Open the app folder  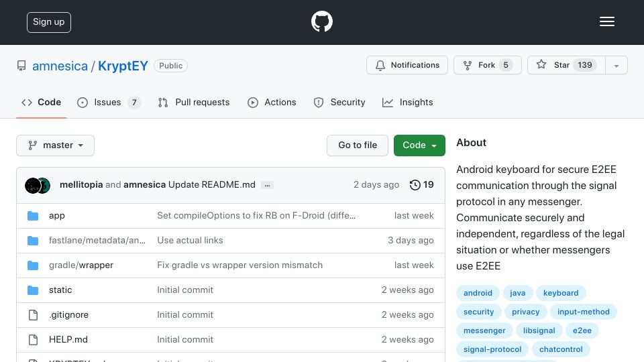coord(56,215)
